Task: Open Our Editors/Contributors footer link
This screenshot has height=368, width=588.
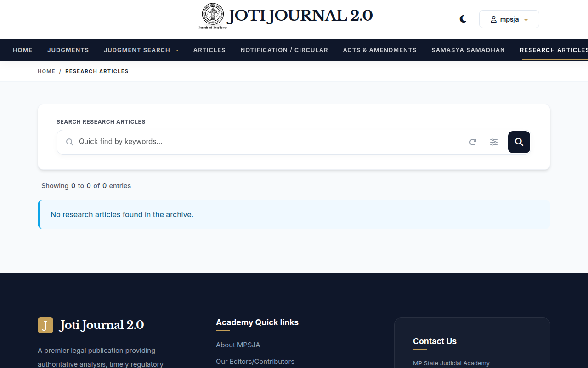Action: point(255,362)
